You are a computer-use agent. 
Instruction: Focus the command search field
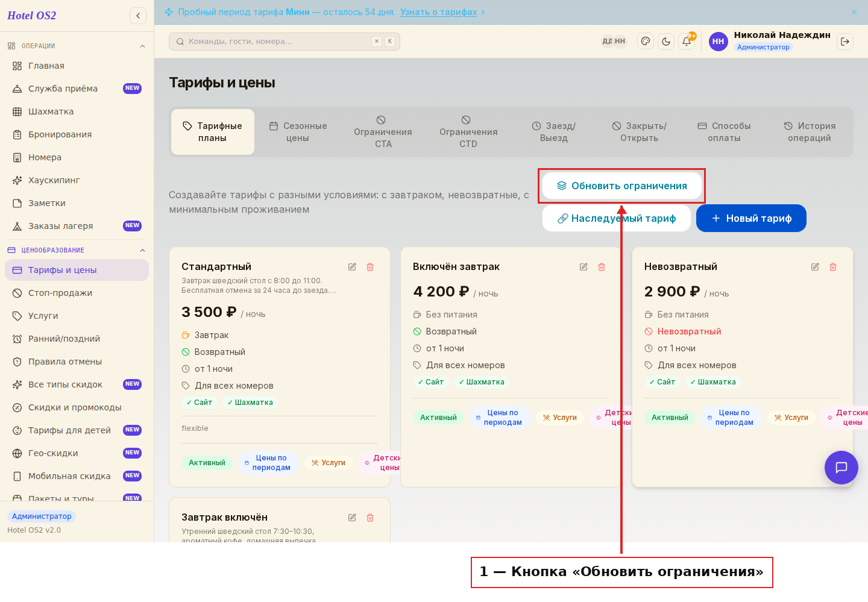pyautogui.click(x=285, y=42)
